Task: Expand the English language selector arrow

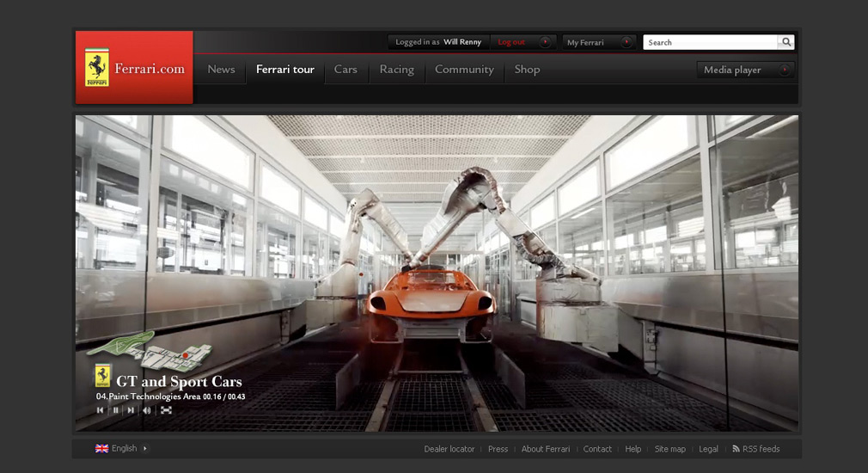Action: coord(144,449)
